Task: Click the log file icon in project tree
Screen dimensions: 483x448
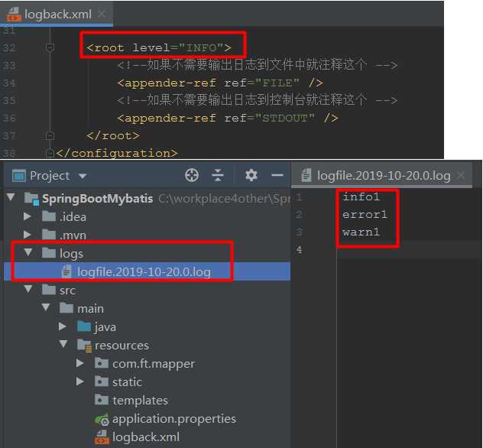Action: [66, 272]
